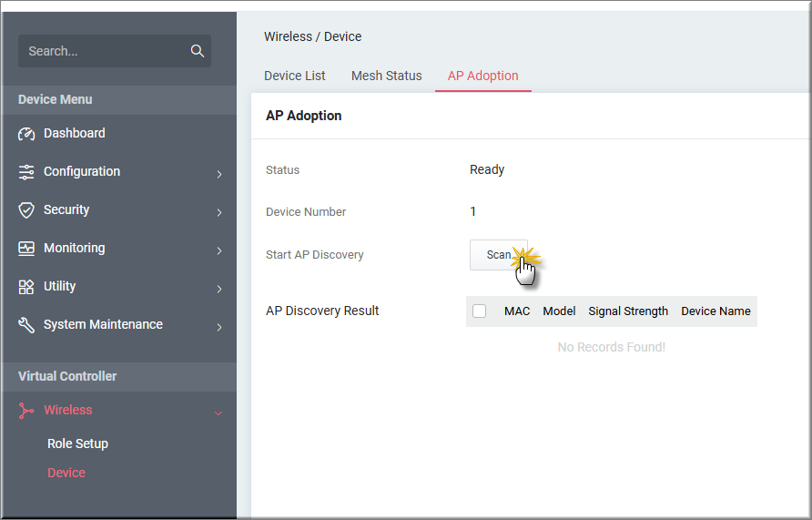
Task: Tick the select-all checkbox in results header
Action: tap(480, 311)
